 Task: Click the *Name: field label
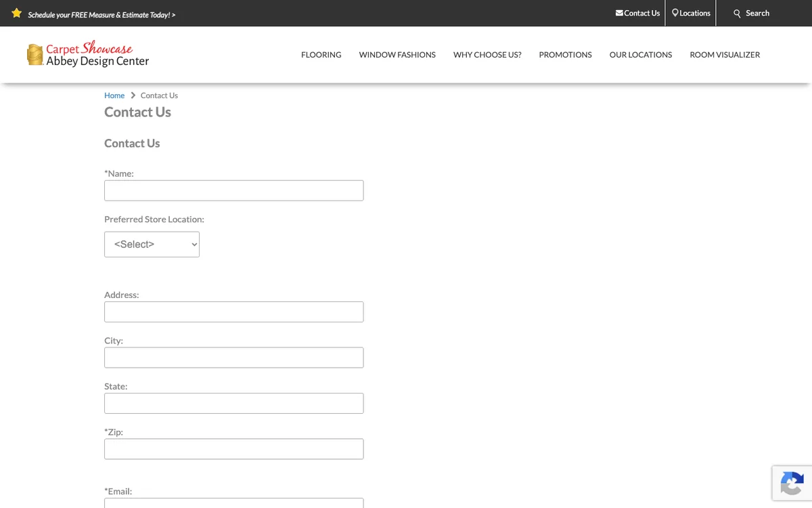119,173
